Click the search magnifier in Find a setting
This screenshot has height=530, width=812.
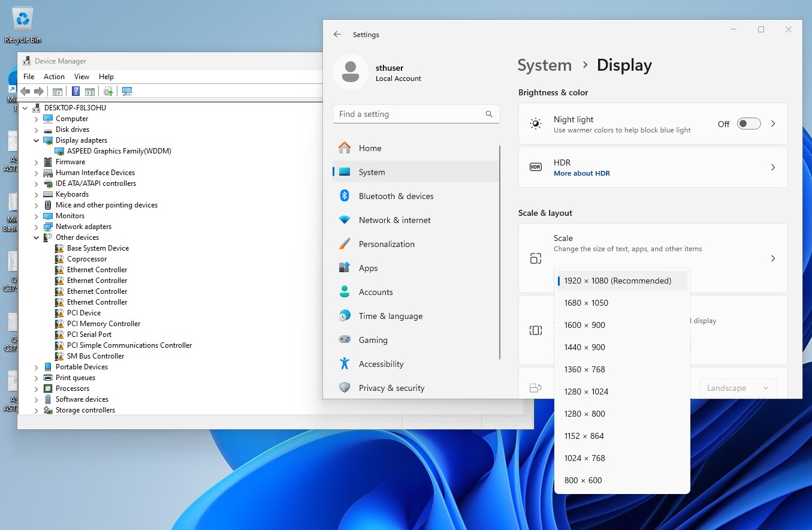click(x=489, y=114)
